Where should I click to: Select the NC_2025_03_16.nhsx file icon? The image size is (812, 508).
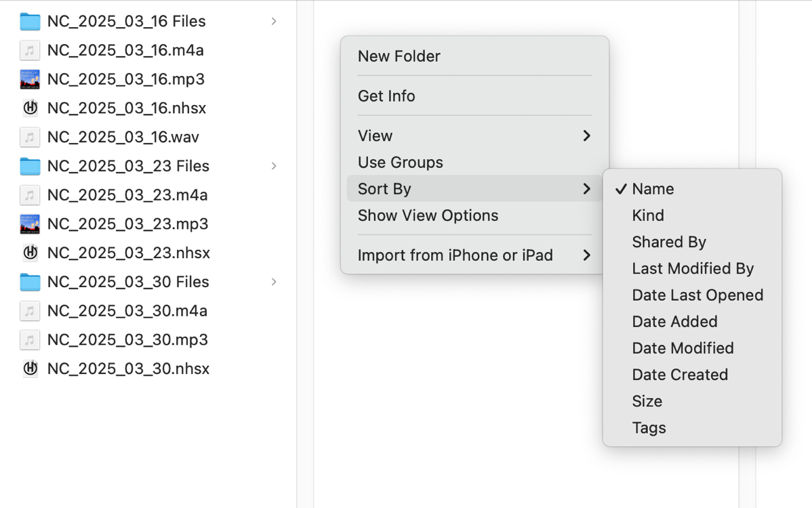(30, 108)
